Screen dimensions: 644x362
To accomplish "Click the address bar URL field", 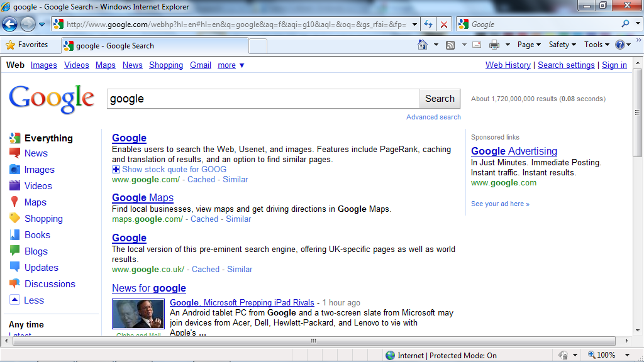I will pos(236,25).
